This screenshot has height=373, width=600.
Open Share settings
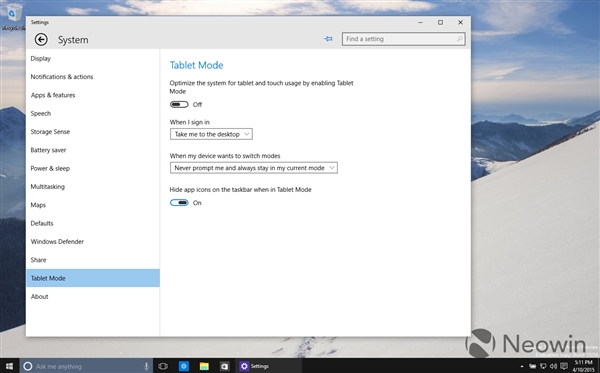pyautogui.click(x=93, y=261)
